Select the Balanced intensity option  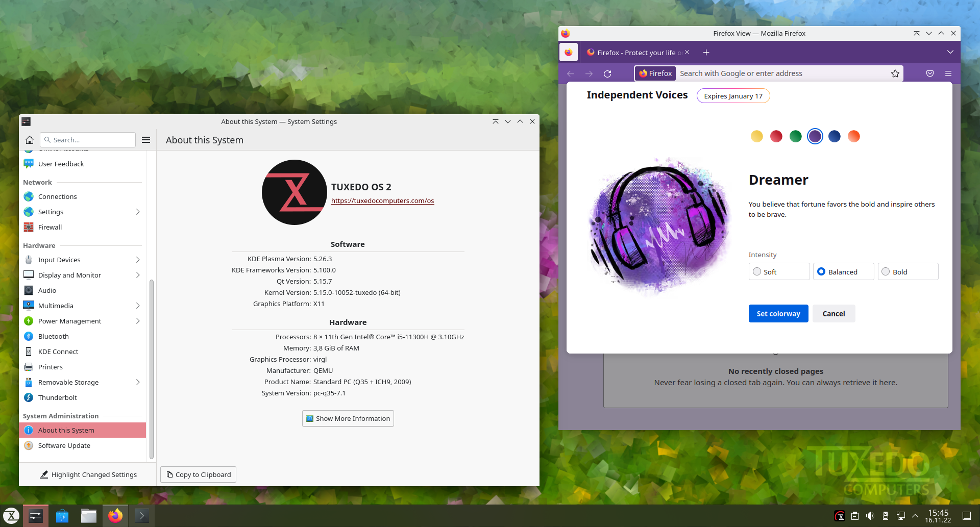[843, 272]
